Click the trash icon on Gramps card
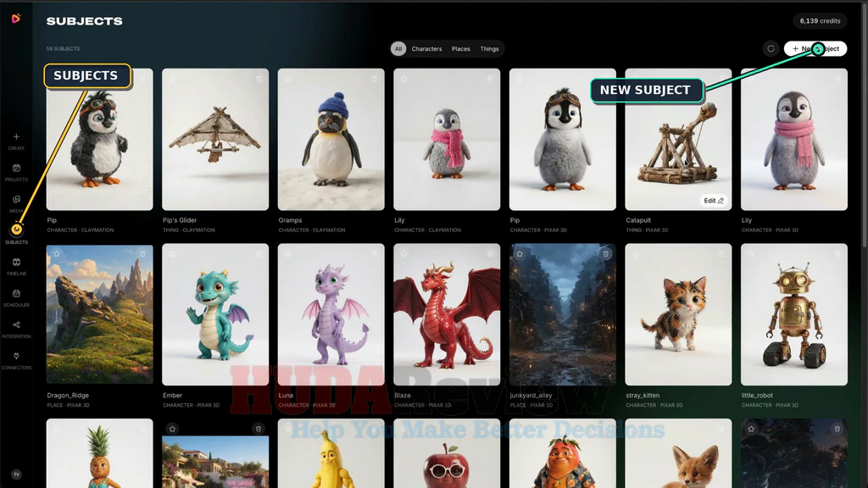Image resolution: width=868 pixels, height=488 pixels. click(x=374, y=79)
